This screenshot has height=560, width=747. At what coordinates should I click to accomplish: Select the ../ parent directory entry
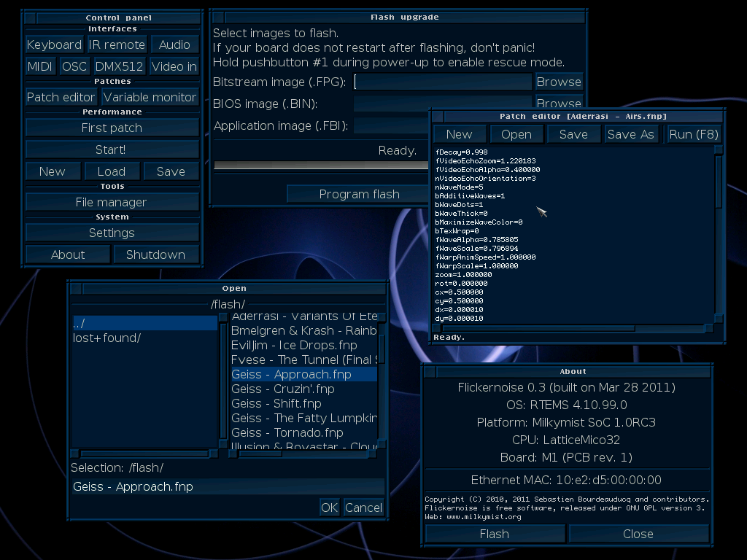pyautogui.click(x=145, y=323)
